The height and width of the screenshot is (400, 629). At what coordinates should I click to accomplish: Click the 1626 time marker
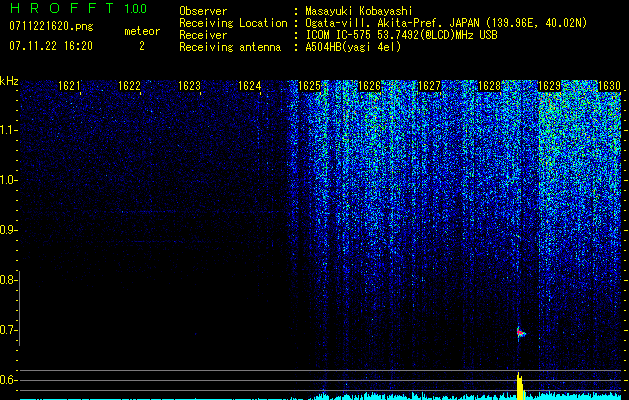369,86
